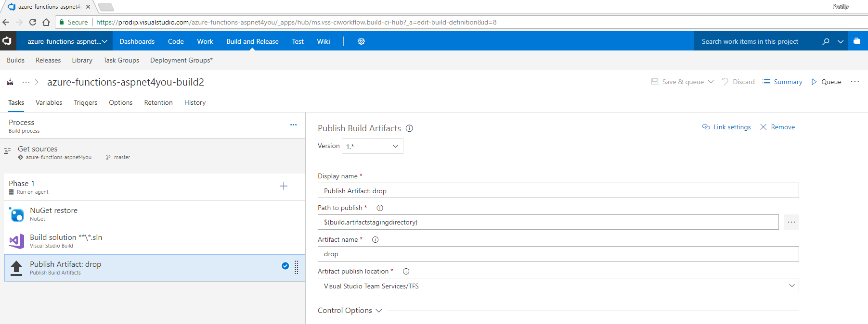Show info for Artifact name
868x324 pixels.
coord(376,240)
